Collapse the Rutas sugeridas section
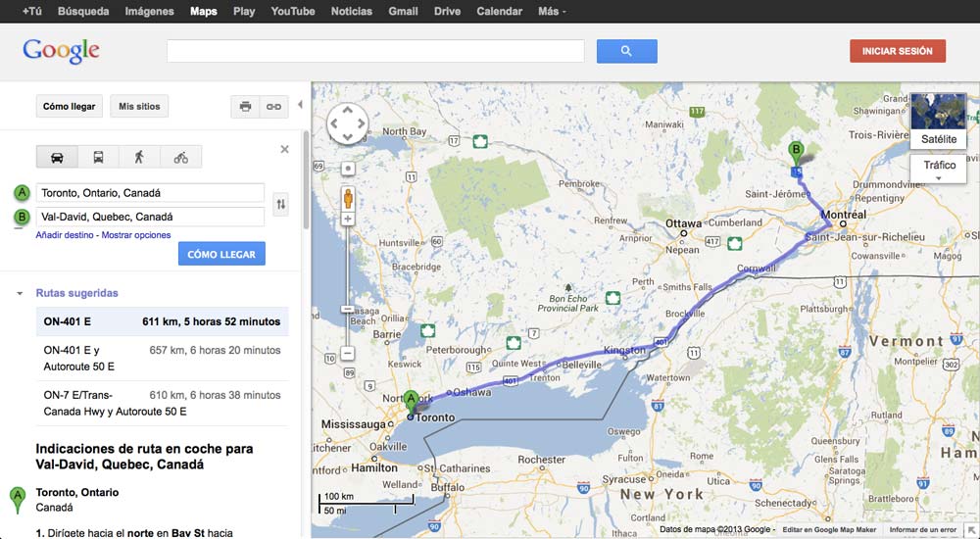Image resolution: width=980 pixels, height=539 pixels. click(20, 293)
